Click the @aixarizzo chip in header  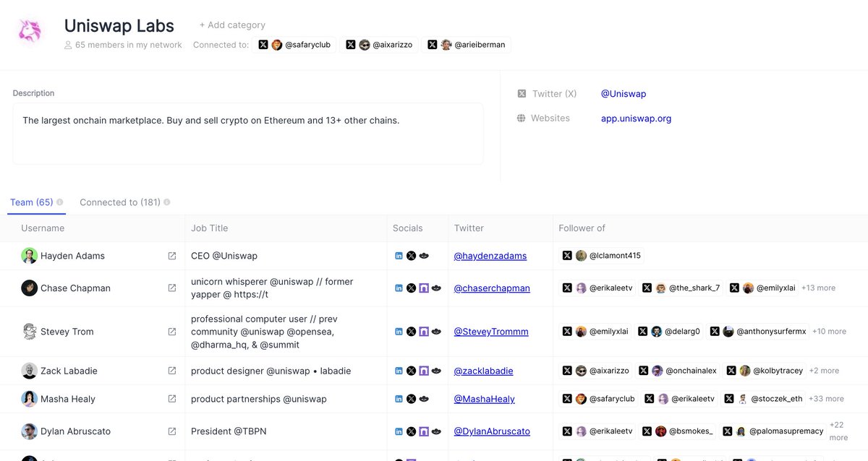click(x=379, y=45)
